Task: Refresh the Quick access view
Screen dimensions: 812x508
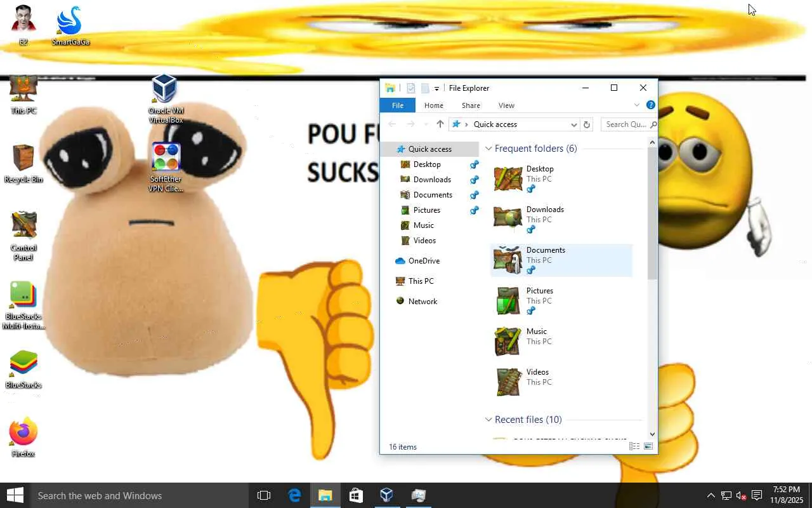Action: click(x=587, y=124)
